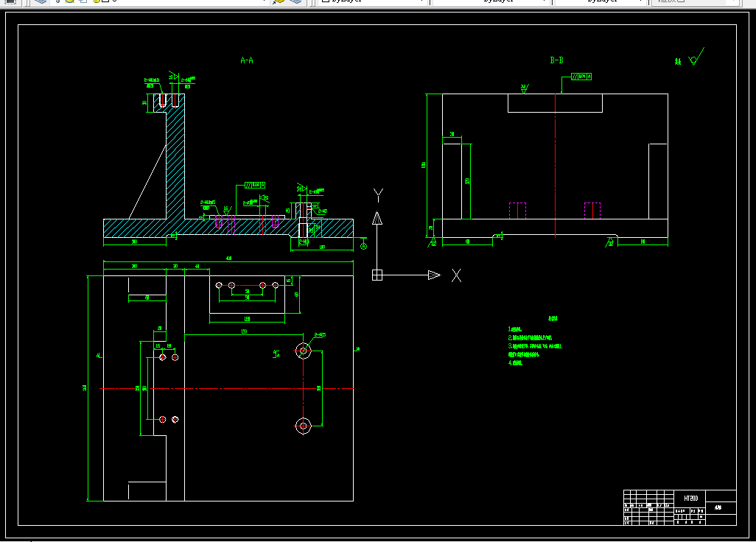Select the lower large counterbored hole in plan view

(x=304, y=426)
